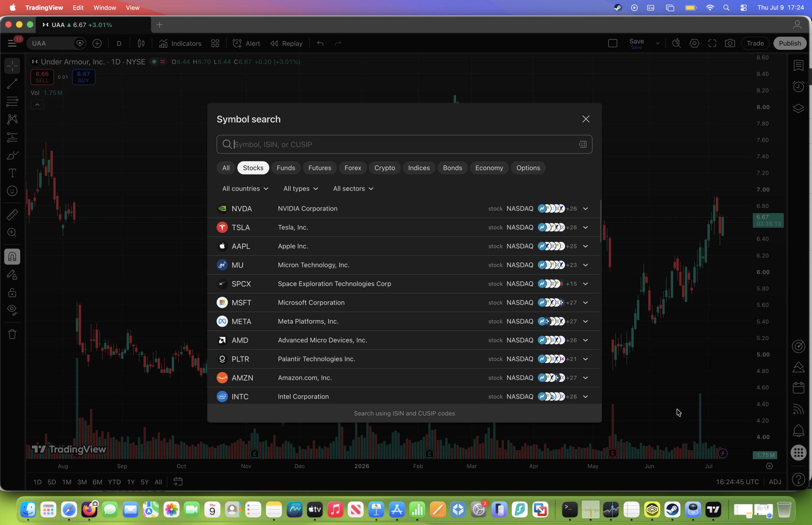Click the BUY 6.67 button
812x525 pixels.
(83, 77)
